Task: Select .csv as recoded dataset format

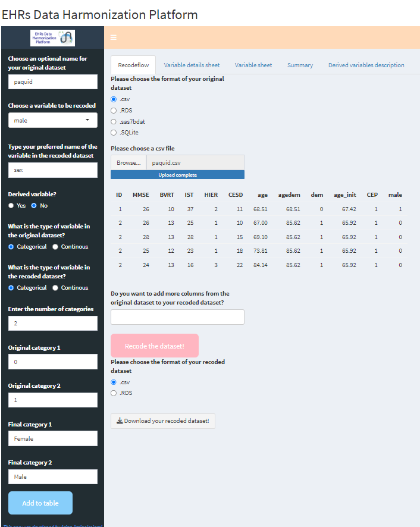Action: pos(114,382)
